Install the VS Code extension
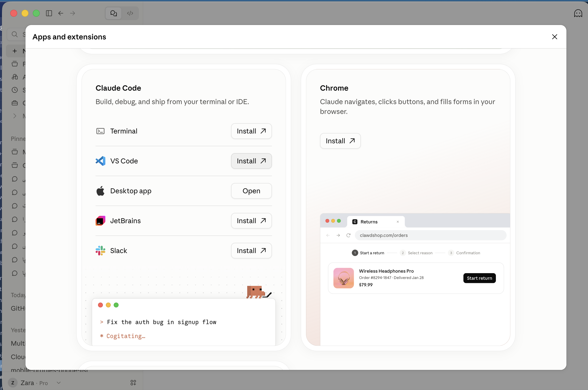 251,161
